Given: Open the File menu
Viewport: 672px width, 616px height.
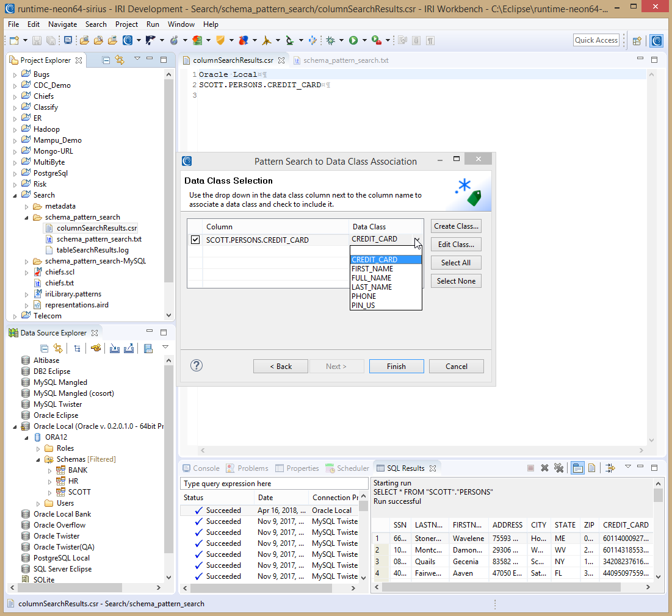Looking at the screenshot, I should [x=13, y=24].
